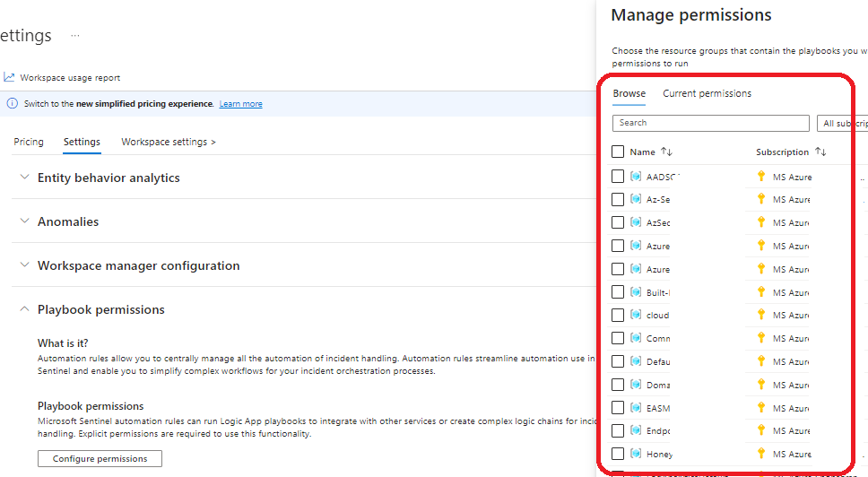The height and width of the screenshot is (477, 868).
Task: Check the Honey resource group checkbox
Action: click(x=618, y=454)
